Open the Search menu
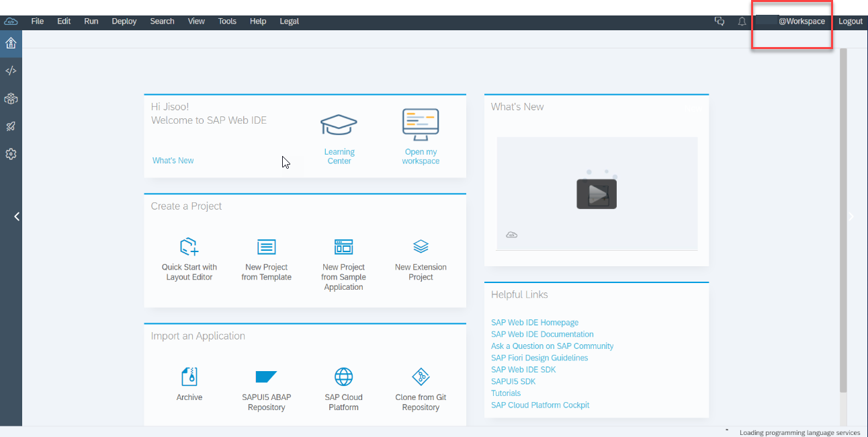Screen dimensions: 868x437 coord(162,22)
